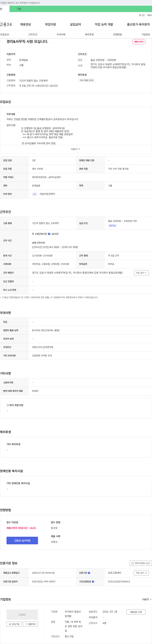Select registration date 2025.07.03 09:59:48
Image resolution: width=152 pixels, height=644 pixels.
[x=43, y=573]
